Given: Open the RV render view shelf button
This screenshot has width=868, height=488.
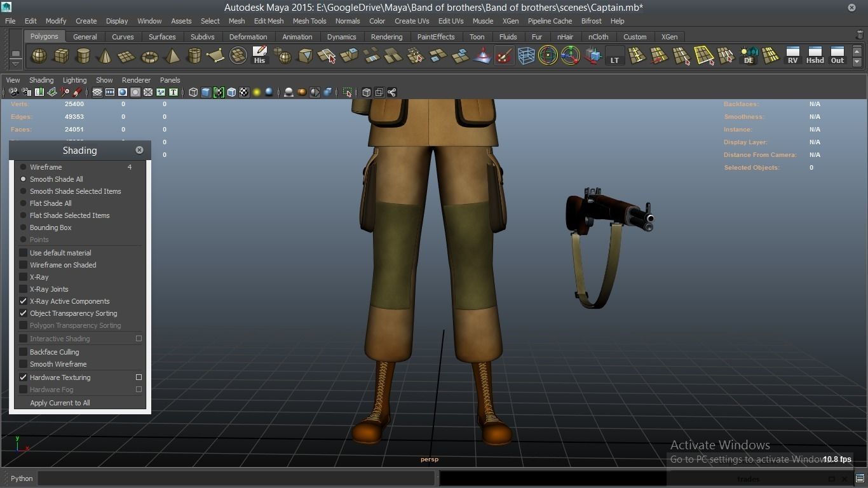Looking at the screenshot, I should point(792,56).
